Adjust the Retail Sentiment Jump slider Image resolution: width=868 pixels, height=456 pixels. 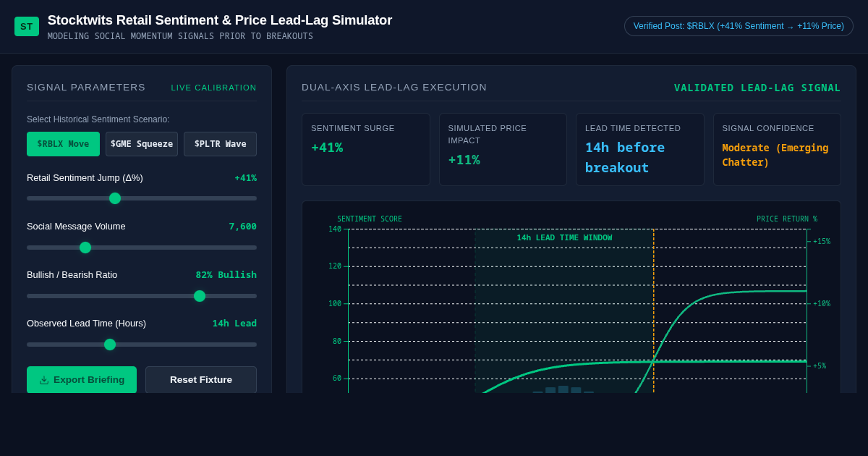click(142, 198)
